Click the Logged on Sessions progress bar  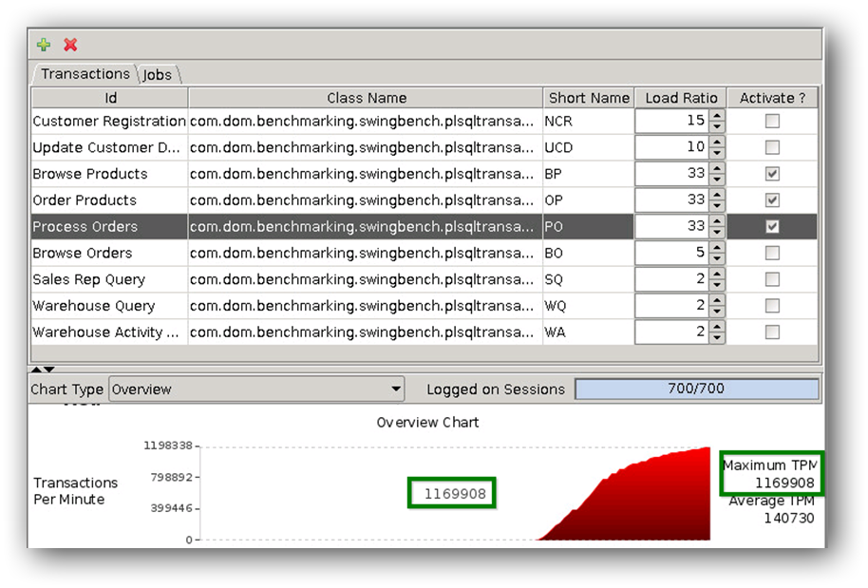pos(696,389)
